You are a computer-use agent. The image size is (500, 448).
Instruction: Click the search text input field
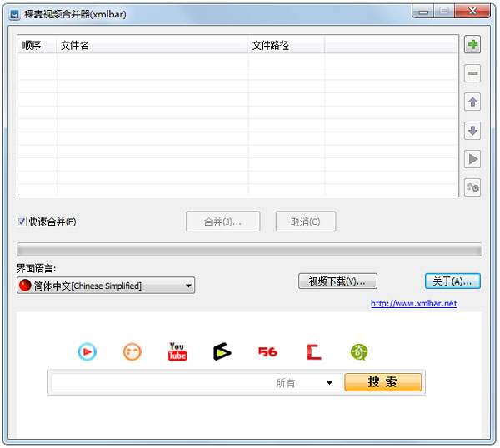point(161,382)
